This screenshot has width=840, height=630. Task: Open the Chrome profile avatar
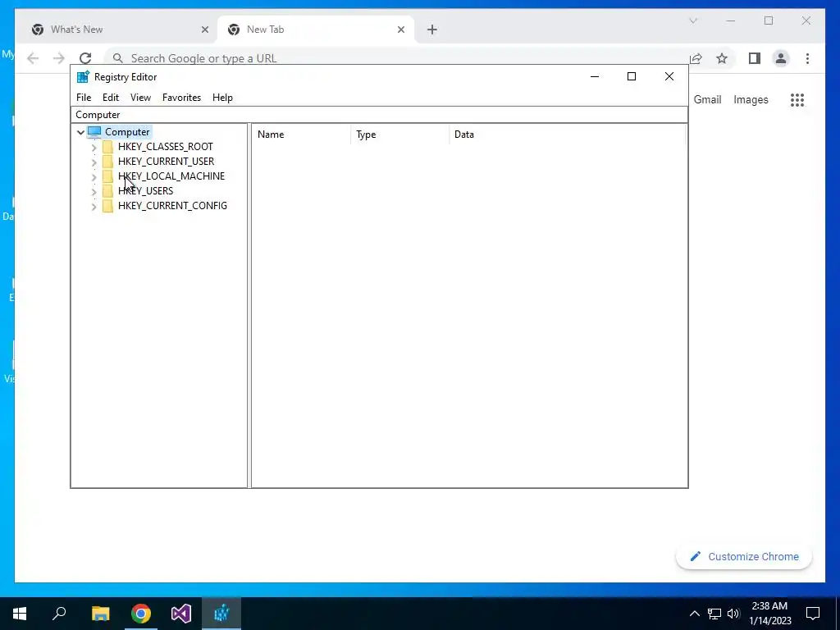coord(781,58)
